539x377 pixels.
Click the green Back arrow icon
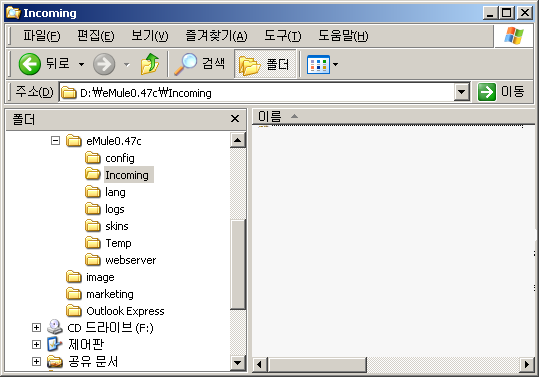click(30, 64)
